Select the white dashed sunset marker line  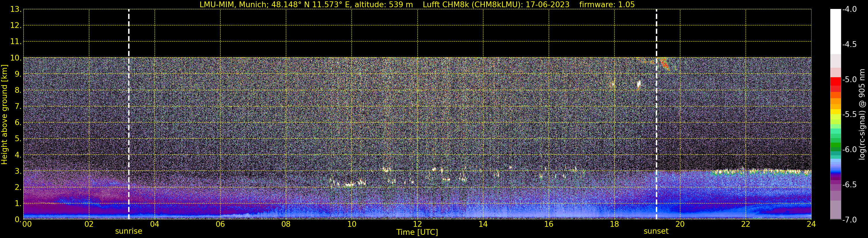656,114
